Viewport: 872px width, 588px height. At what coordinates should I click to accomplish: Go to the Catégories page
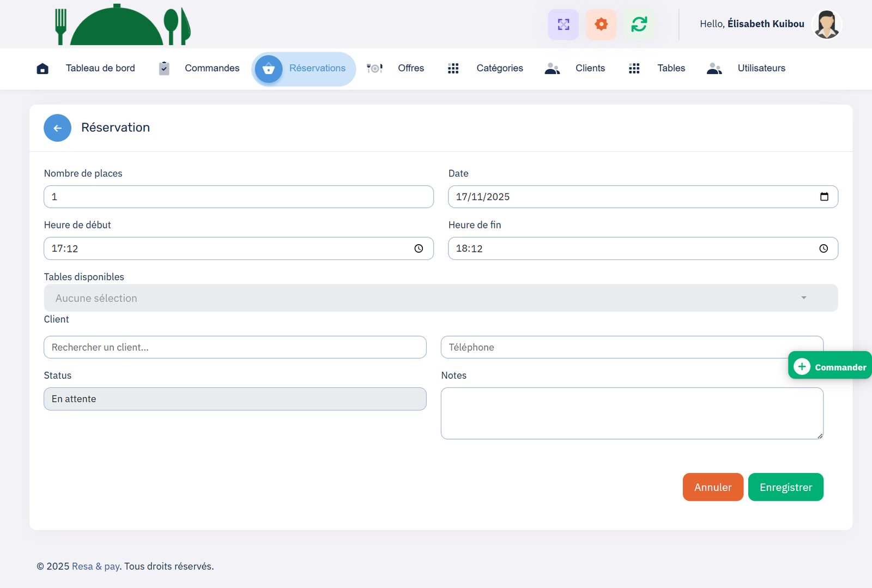coord(499,68)
